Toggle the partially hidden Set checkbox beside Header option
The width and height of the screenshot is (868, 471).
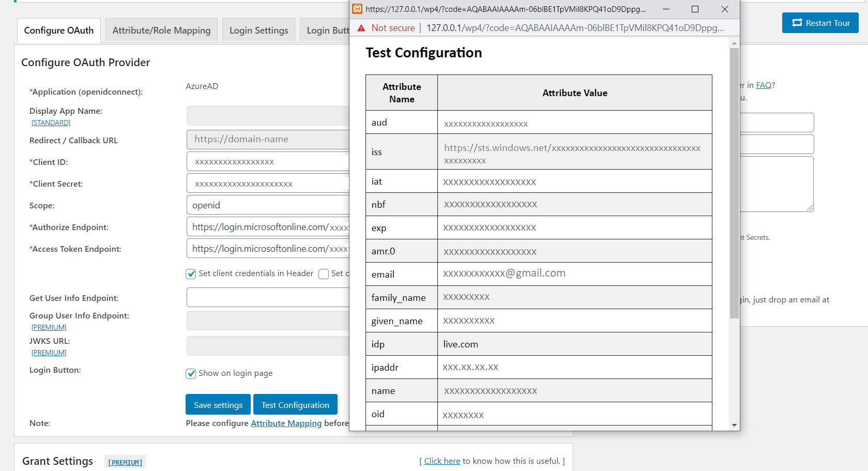[324, 274]
